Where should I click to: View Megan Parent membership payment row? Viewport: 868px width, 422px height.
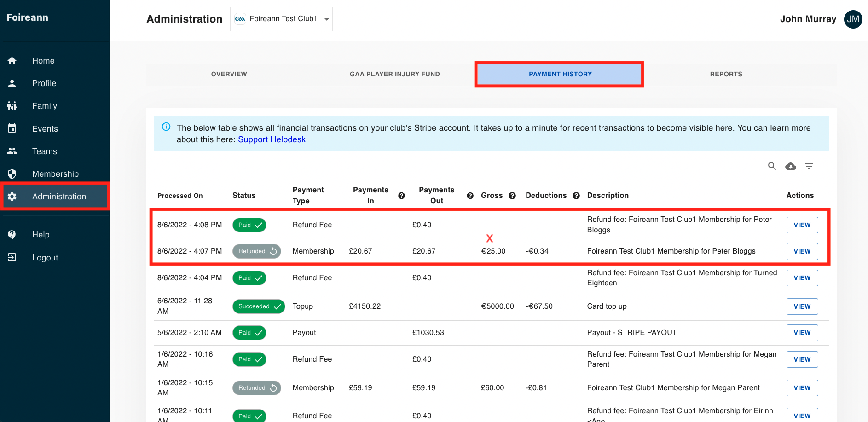(x=802, y=388)
